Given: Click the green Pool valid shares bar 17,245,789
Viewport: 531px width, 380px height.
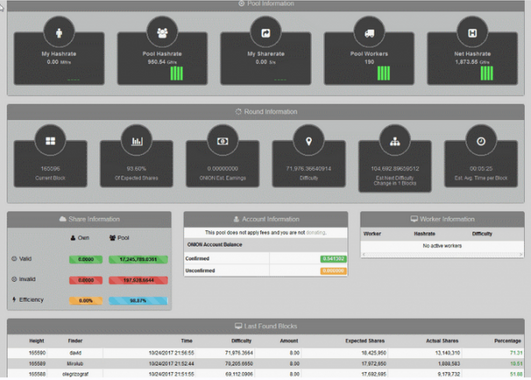Looking at the screenshot, I should [x=138, y=259].
